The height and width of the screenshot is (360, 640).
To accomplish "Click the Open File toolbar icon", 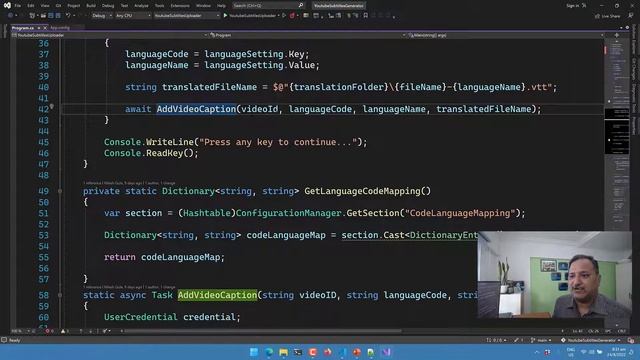I will 43,16.
